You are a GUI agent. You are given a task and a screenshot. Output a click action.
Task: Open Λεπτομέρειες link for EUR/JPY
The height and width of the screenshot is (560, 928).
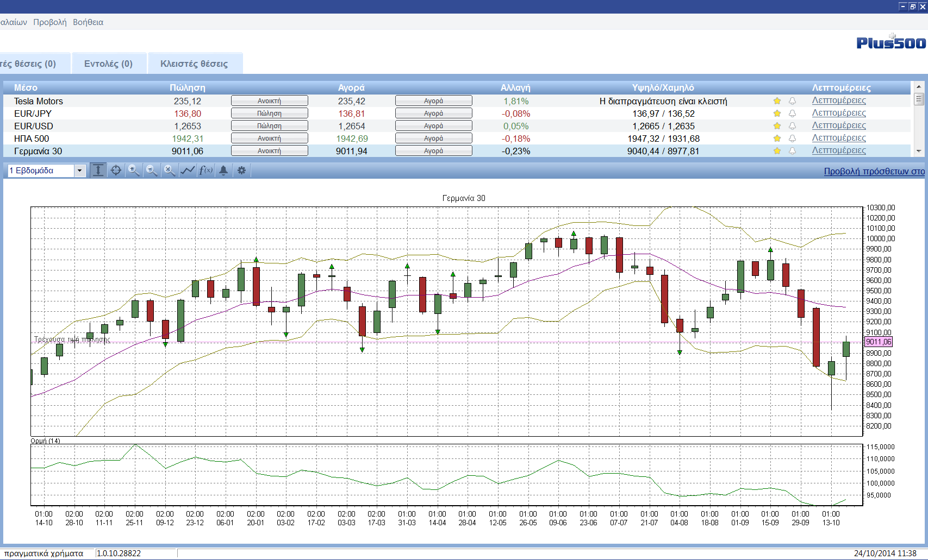[x=839, y=113]
